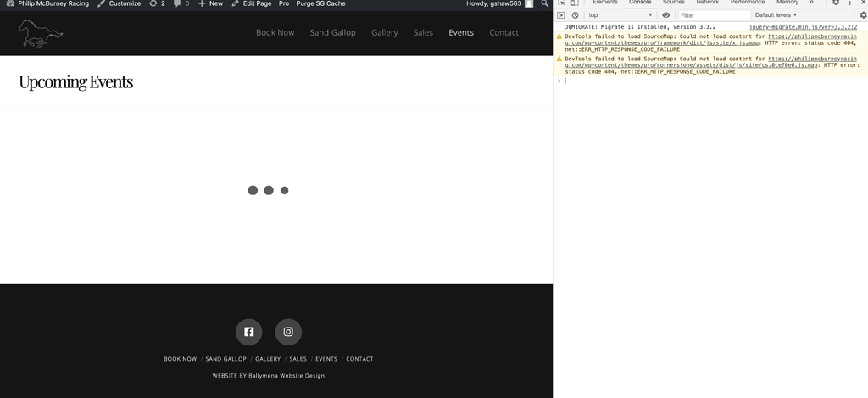Open the 'top' JavaScript context dropdown

click(x=620, y=15)
